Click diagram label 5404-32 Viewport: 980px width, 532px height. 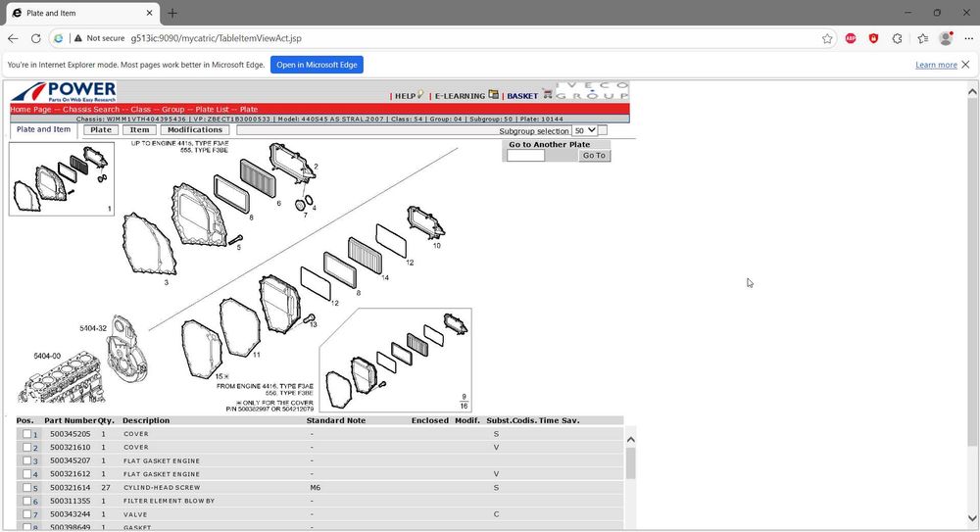coord(92,328)
